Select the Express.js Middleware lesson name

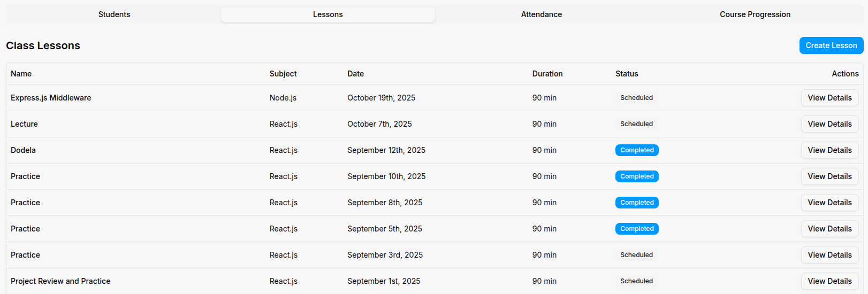coord(51,98)
